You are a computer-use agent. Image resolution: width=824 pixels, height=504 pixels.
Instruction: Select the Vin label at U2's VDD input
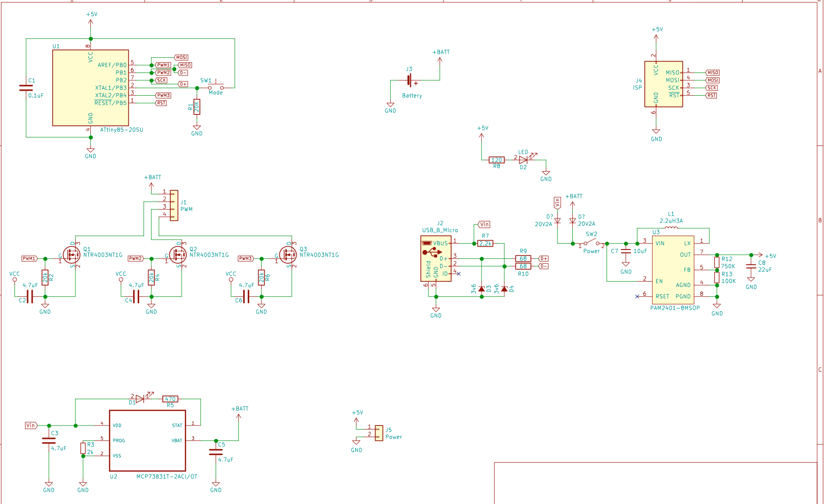pos(31,425)
